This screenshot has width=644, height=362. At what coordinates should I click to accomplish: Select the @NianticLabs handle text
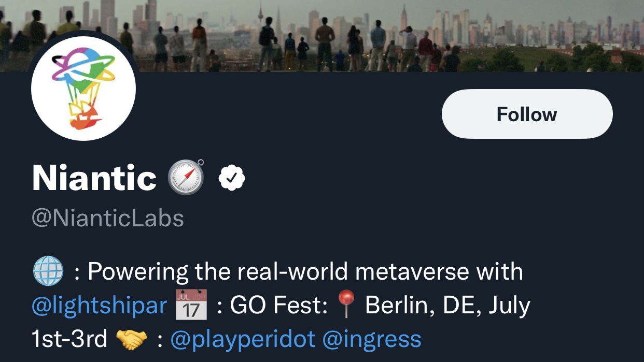click(108, 218)
